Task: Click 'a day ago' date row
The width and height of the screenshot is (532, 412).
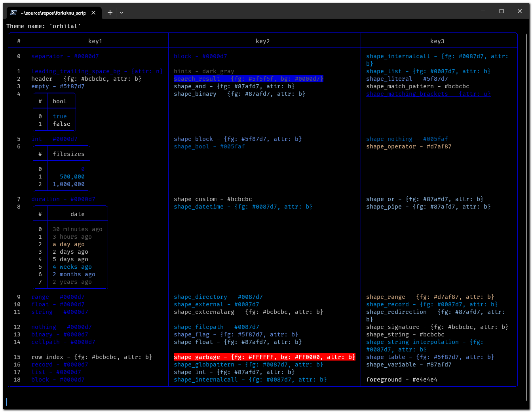Action: 69,244
